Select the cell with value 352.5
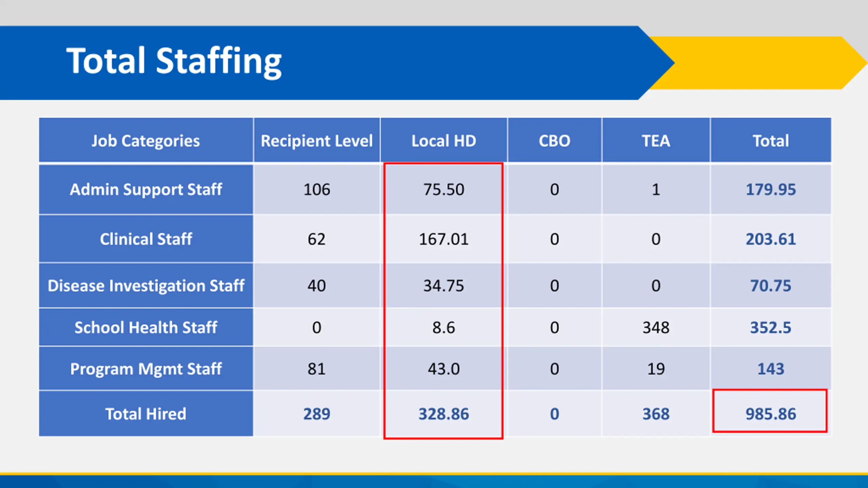 coord(771,327)
